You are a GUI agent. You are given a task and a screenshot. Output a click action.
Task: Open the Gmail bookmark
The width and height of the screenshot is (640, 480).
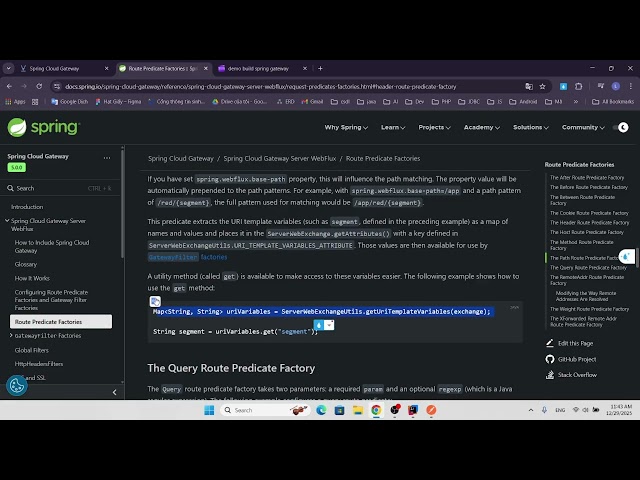312,101
